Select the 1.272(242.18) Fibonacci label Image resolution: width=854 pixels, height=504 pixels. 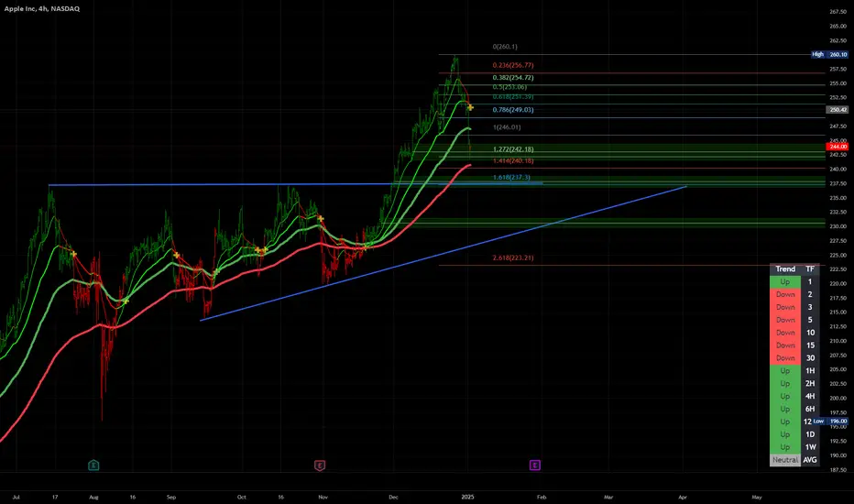[x=513, y=149]
